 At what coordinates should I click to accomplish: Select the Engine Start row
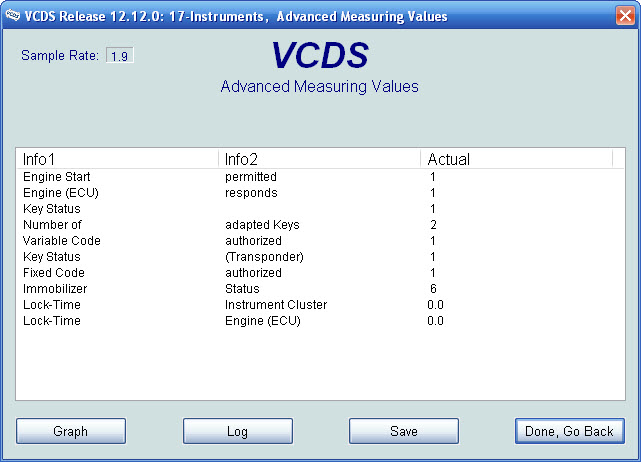[x=320, y=177]
